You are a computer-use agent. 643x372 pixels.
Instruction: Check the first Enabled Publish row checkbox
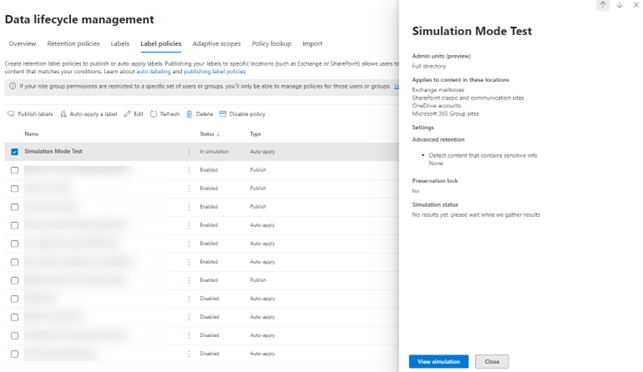[15, 170]
